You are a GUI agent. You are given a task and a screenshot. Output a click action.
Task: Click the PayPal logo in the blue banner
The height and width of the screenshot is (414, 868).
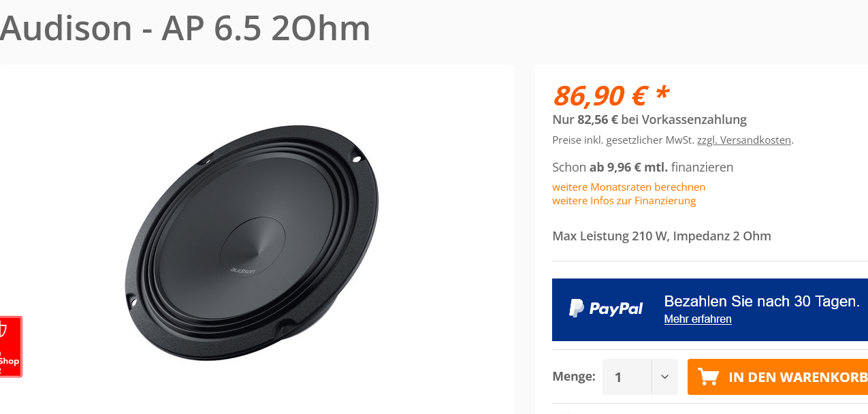click(x=605, y=308)
